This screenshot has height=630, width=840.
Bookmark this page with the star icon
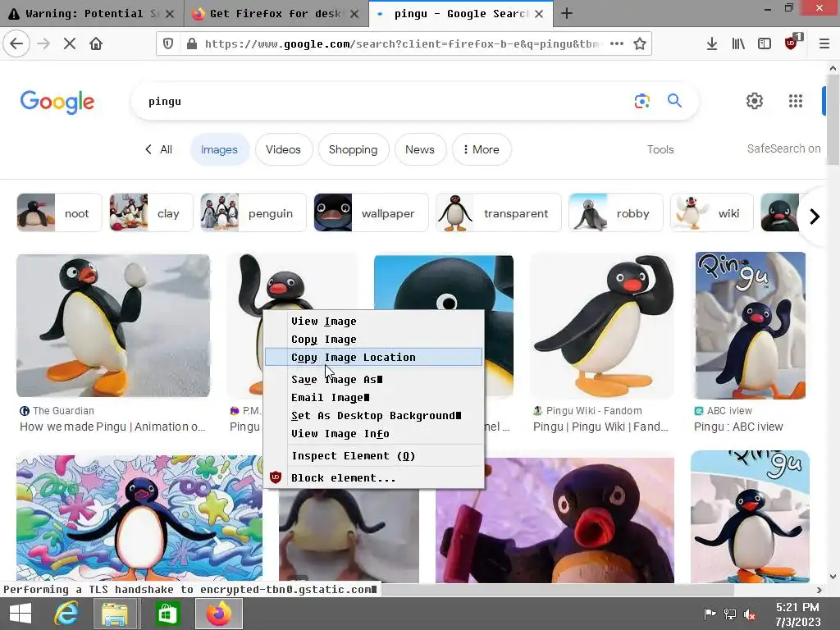coord(640,44)
